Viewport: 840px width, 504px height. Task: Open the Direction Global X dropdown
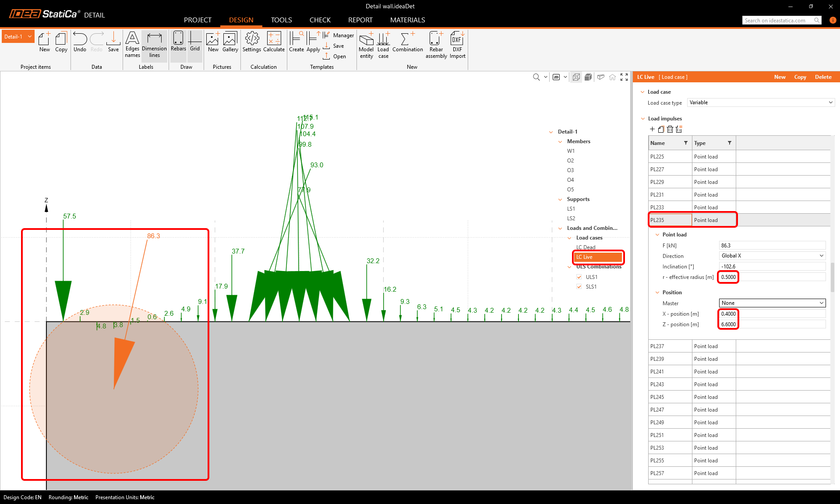(772, 256)
